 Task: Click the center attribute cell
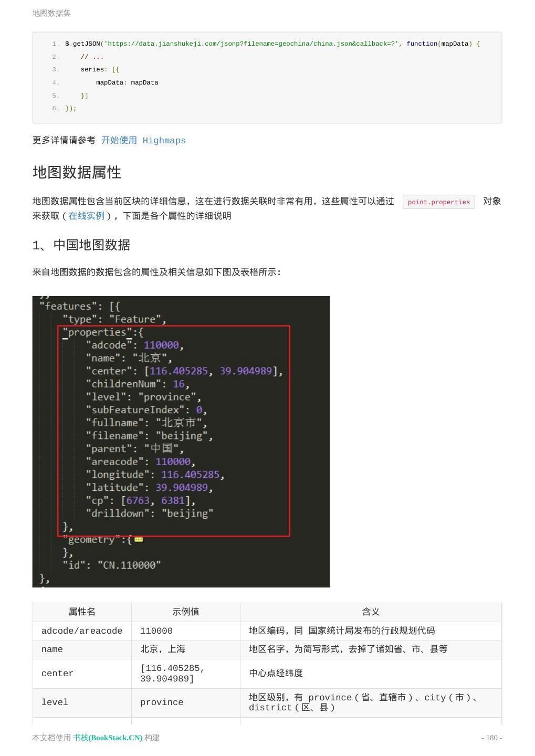82,674
